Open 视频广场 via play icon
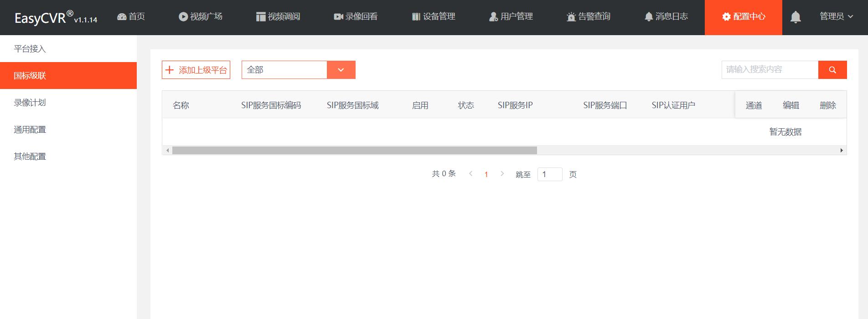The height and width of the screenshot is (319, 868). (x=183, y=17)
